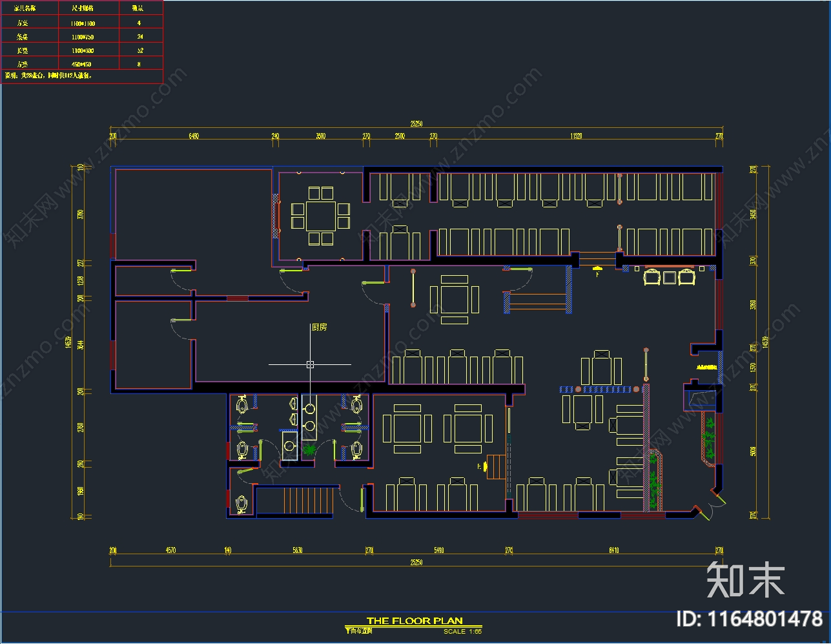
Task: Select the 4570 dimension along the bottom
Action: point(170,550)
